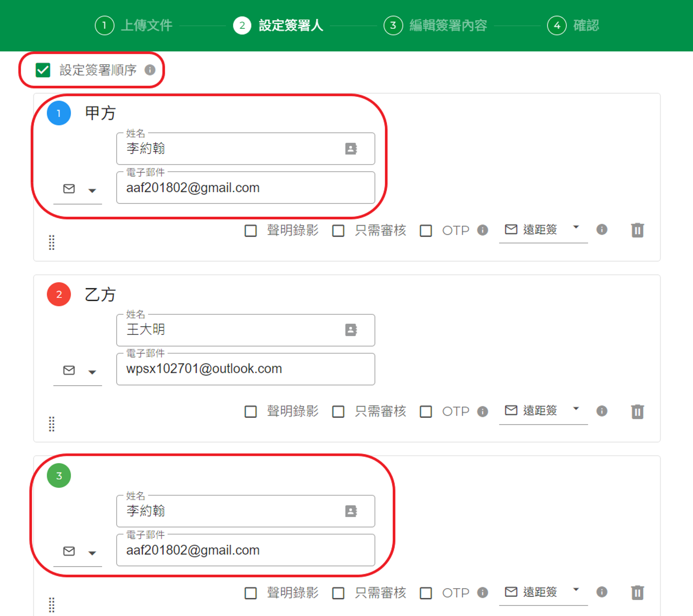693x616 pixels.
Task: Delete the 乙方 signer with trash icon
Action: (x=638, y=412)
